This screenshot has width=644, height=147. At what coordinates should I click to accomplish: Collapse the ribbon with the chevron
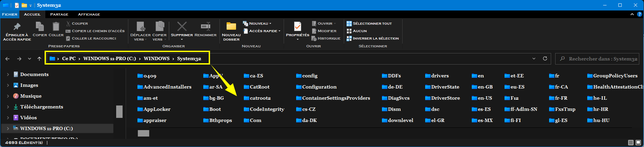point(632,14)
